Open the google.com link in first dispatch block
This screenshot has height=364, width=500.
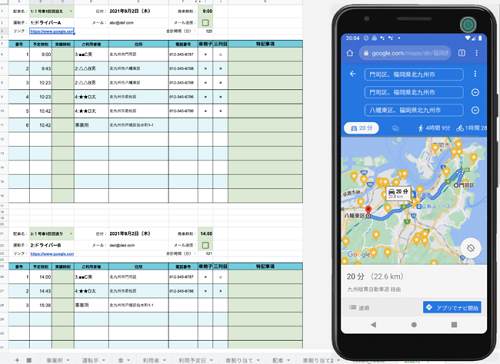pos(52,31)
